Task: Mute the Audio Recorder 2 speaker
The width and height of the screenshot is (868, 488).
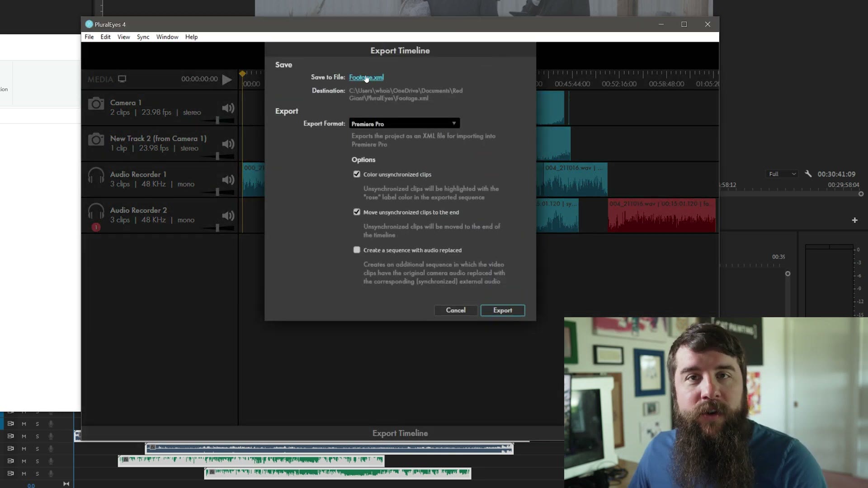Action: [x=228, y=216]
